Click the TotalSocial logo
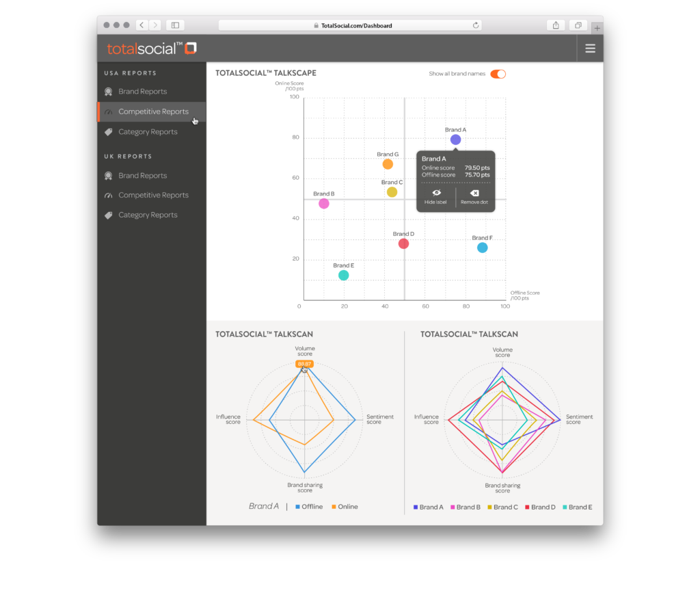 tap(152, 49)
